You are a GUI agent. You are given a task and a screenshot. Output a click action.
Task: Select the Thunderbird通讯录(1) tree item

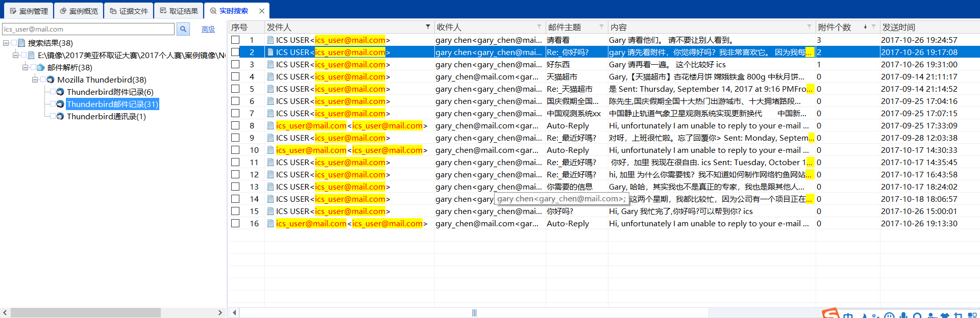point(106,116)
